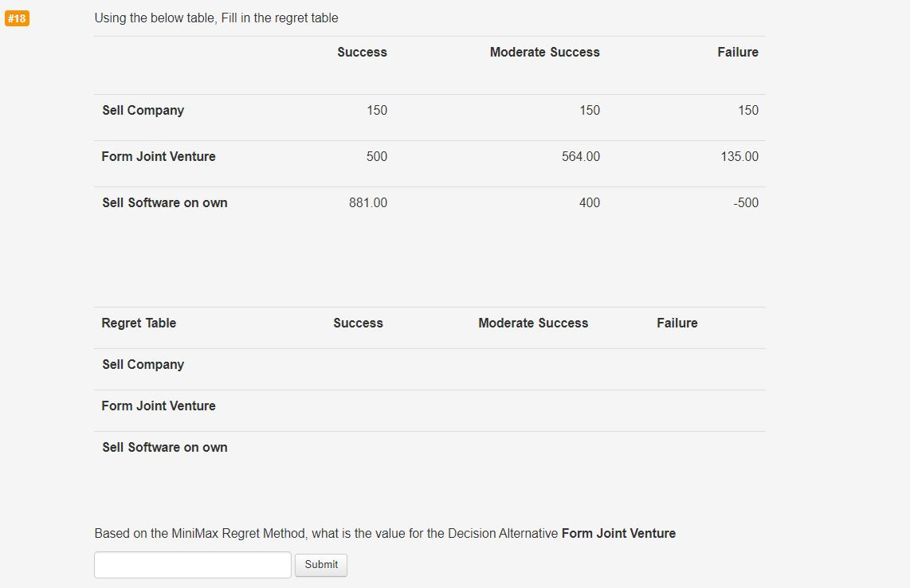The width and height of the screenshot is (910, 588).
Task: Click the Failure column header
Action: (738, 52)
